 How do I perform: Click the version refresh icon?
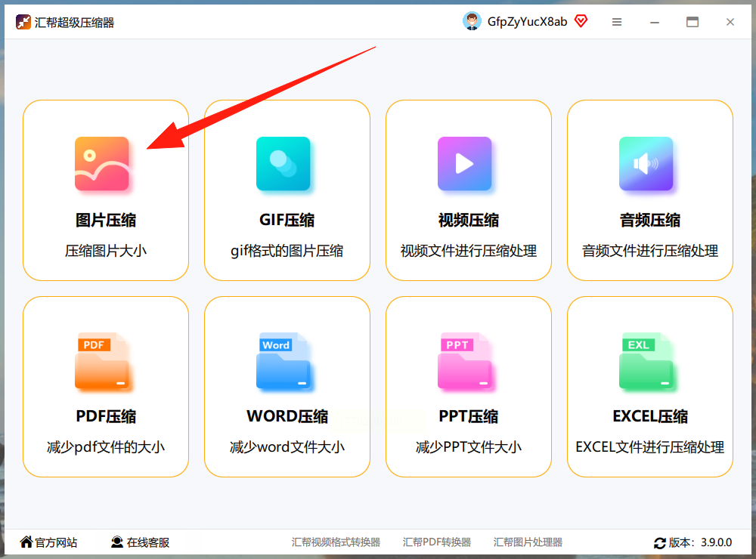pyautogui.click(x=659, y=543)
